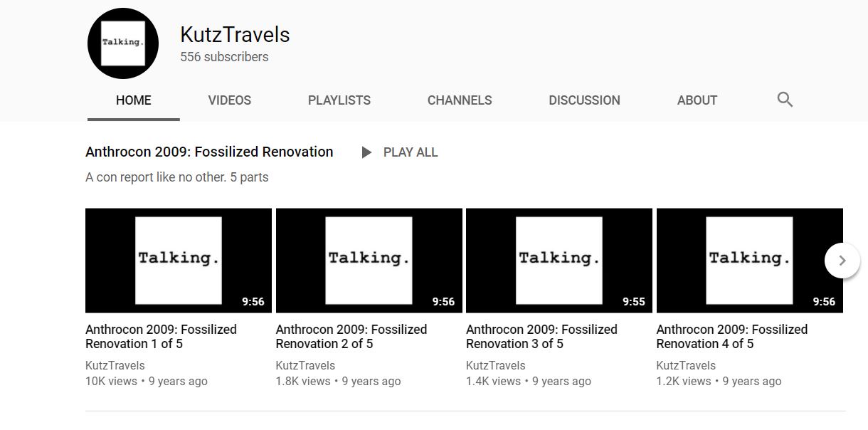The width and height of the screenshot is (868, 430).
Task: Click the KutzTravels channel avatar
Action: (122, 43)
